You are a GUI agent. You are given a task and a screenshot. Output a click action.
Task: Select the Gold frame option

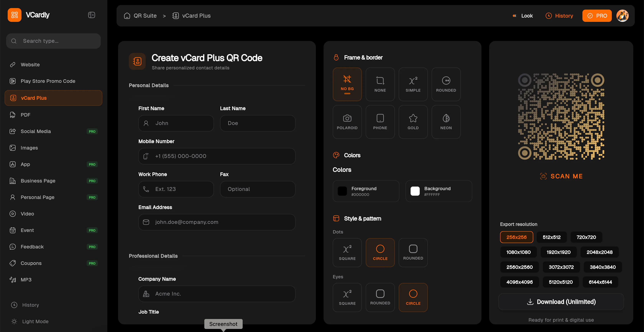click(413, 122)
